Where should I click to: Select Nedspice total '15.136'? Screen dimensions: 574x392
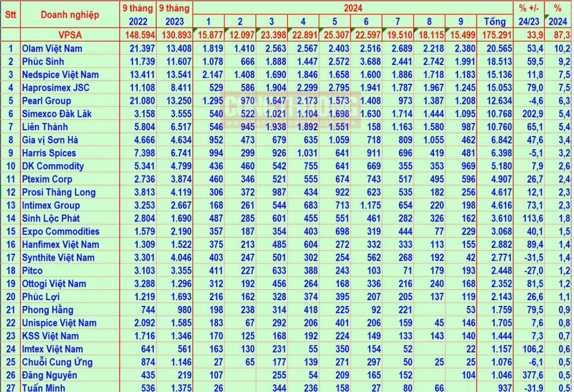tap(499, 75)
